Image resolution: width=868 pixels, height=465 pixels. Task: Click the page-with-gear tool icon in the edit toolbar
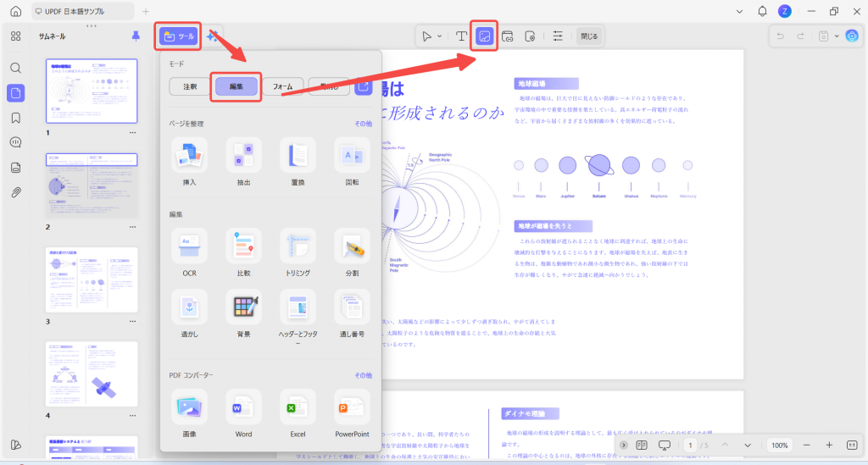pyautogui.click(x=530, y=36)
